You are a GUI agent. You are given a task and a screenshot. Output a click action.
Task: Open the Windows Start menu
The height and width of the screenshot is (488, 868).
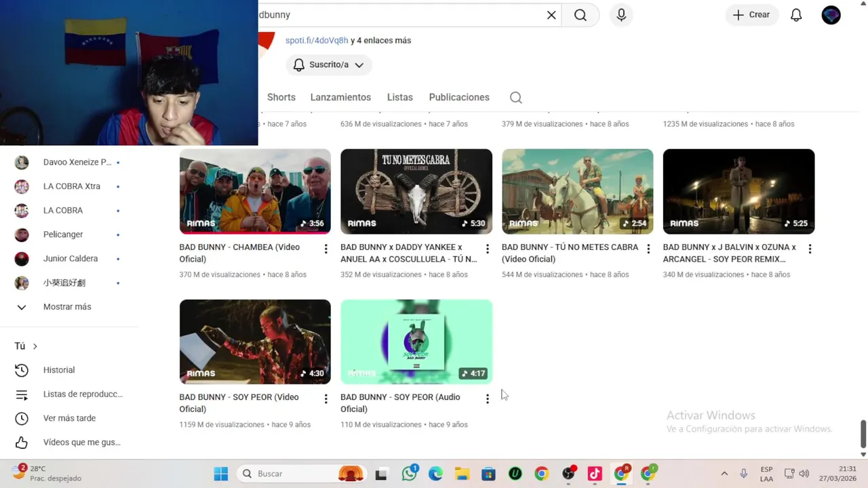(221, 474)
